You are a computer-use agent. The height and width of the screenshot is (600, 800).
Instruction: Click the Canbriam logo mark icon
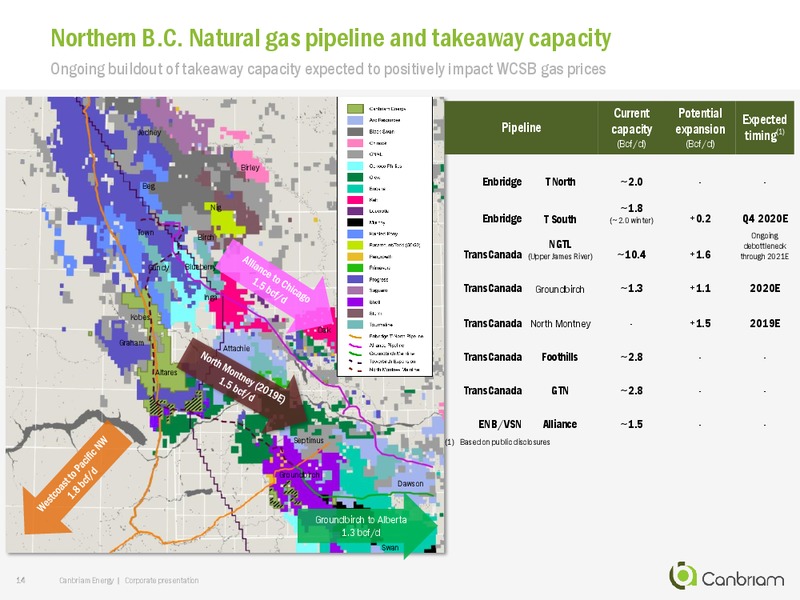[x=683, y=576]
